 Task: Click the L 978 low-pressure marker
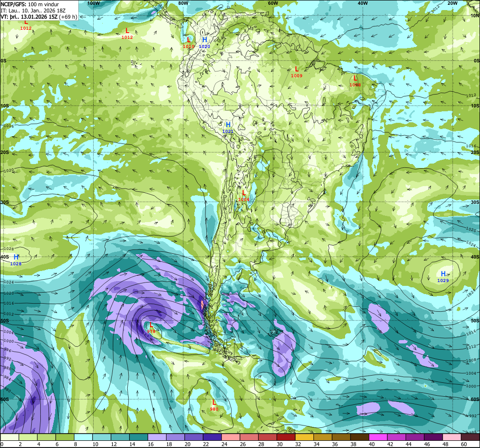click(x=151, y=328)
